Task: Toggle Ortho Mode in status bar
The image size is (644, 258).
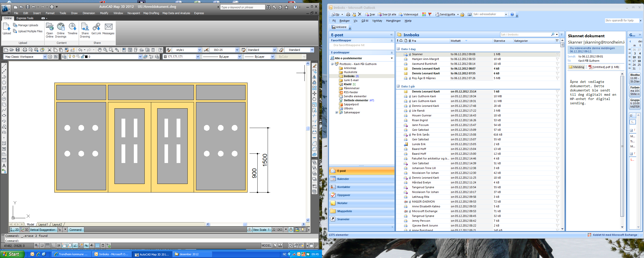Action: point(53,245)
